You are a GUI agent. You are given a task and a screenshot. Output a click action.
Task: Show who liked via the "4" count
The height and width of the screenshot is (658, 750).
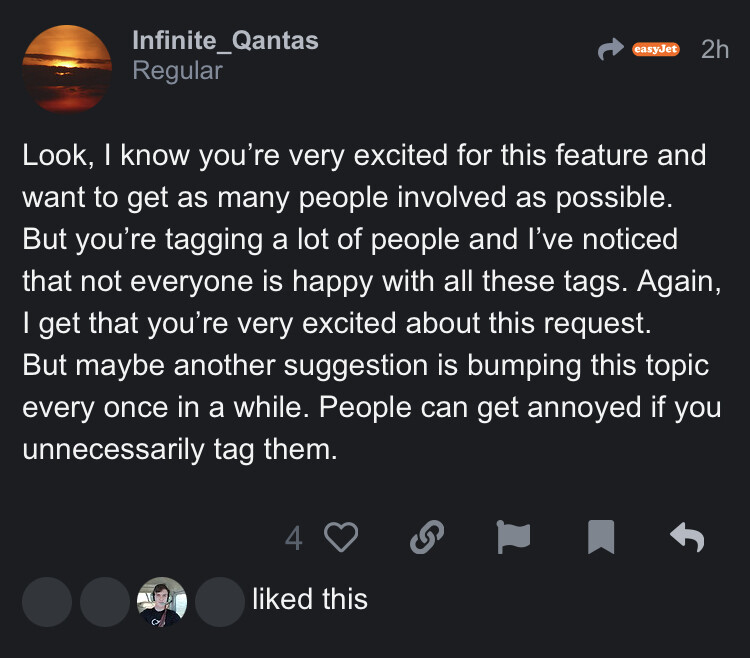click(293, 539)
